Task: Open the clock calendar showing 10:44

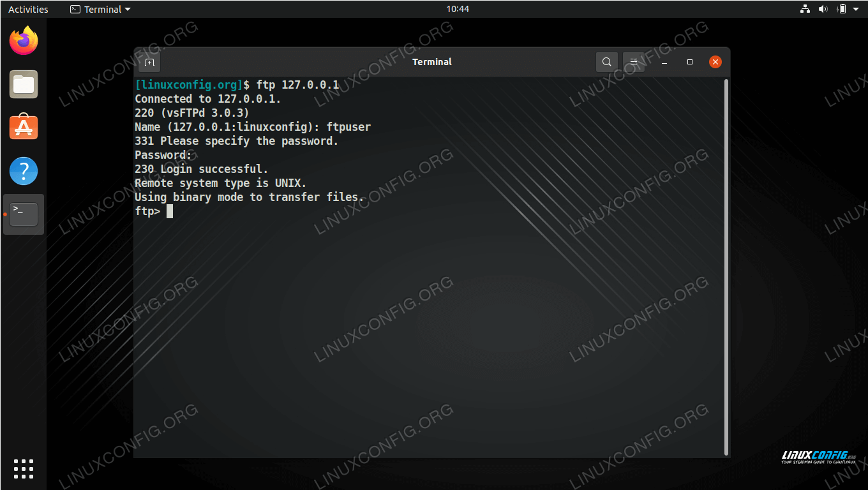Action: (x=458, y=9)
